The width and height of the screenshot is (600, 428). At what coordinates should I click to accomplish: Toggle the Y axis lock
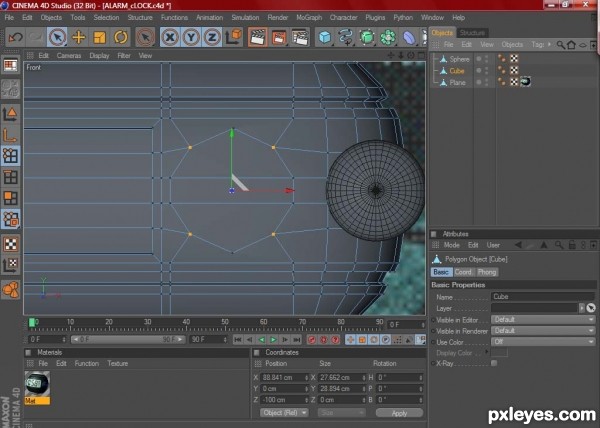(x=191, y=37)
